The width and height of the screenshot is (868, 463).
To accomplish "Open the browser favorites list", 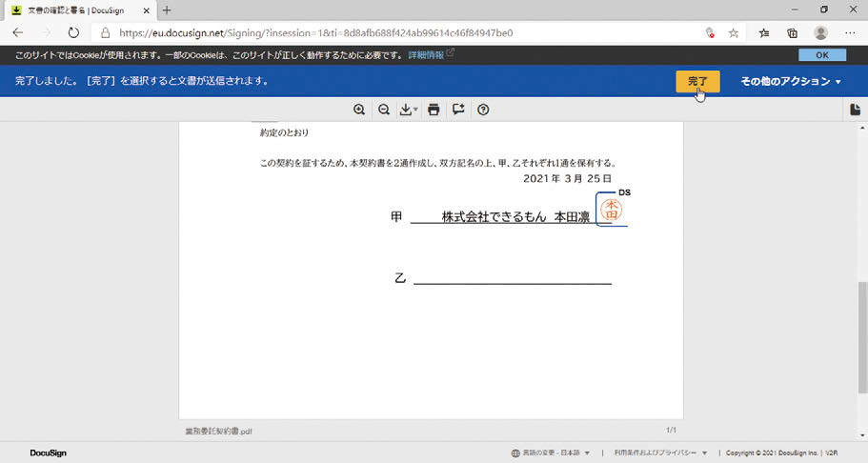I will (764, 33).
